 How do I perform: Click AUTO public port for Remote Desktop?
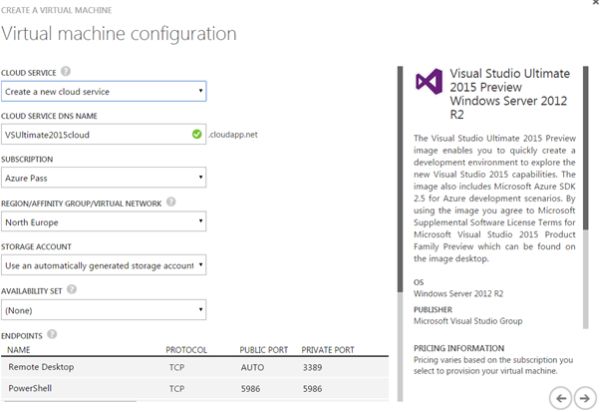(x=253, y=367)
